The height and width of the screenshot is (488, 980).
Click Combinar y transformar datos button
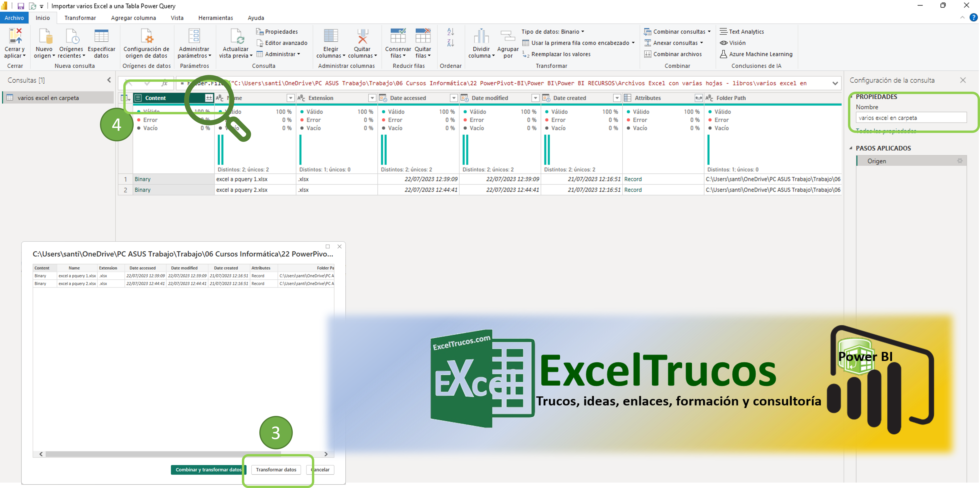(x=208, y=470)
